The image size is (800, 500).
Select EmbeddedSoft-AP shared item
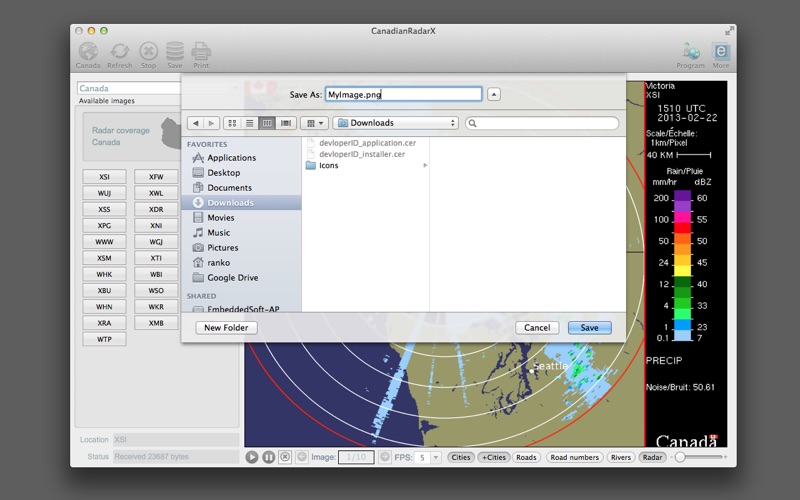coord(241,309)
